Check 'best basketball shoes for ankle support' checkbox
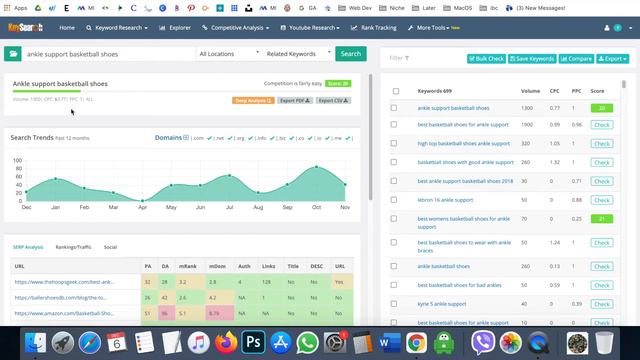The width and height of the screenshot is (640, 360). tap(393, 124)
